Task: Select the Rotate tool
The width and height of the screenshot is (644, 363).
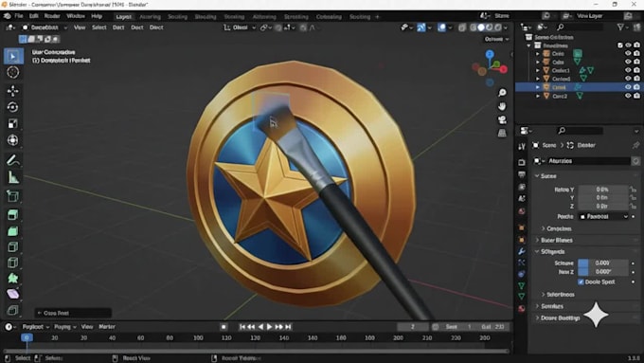Action: tap(12, 107)
